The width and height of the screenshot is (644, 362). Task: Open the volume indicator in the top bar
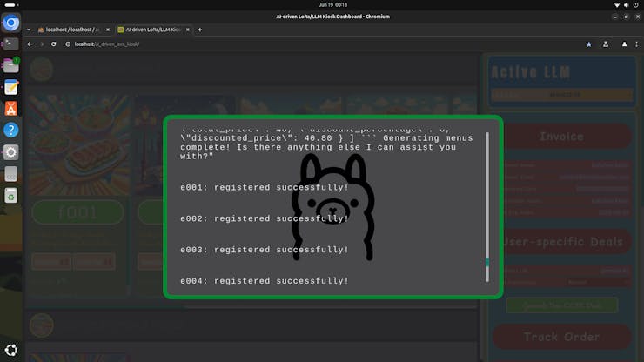coord(626,5)
